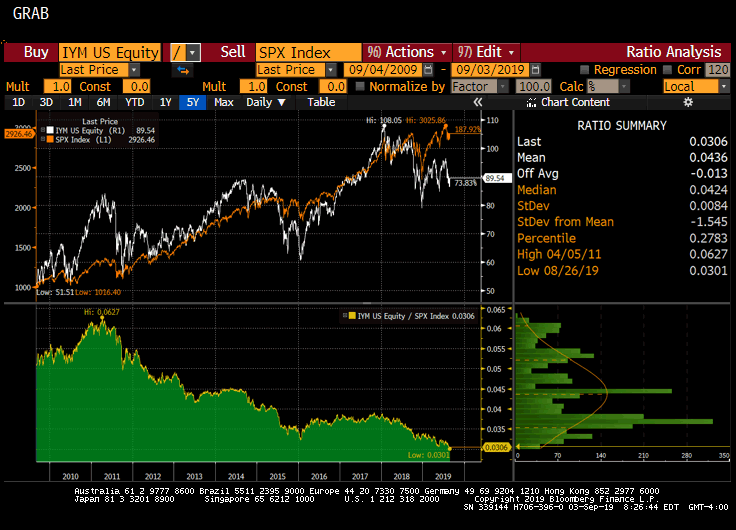Screen dimensions: 736x530
Task: Select the 5Y range tab
Action: 192,102
